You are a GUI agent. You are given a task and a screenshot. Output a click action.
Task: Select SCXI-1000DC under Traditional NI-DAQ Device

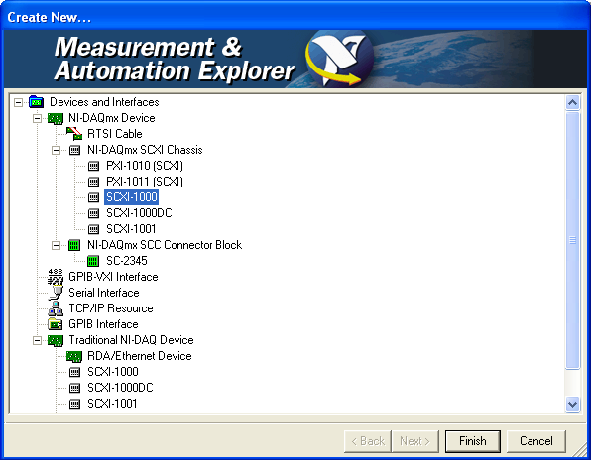pyautogui.click(x=120, y=388)
